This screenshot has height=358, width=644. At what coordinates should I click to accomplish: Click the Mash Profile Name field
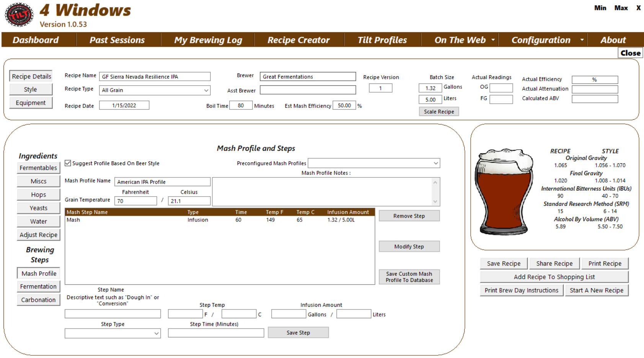(162, 182)
